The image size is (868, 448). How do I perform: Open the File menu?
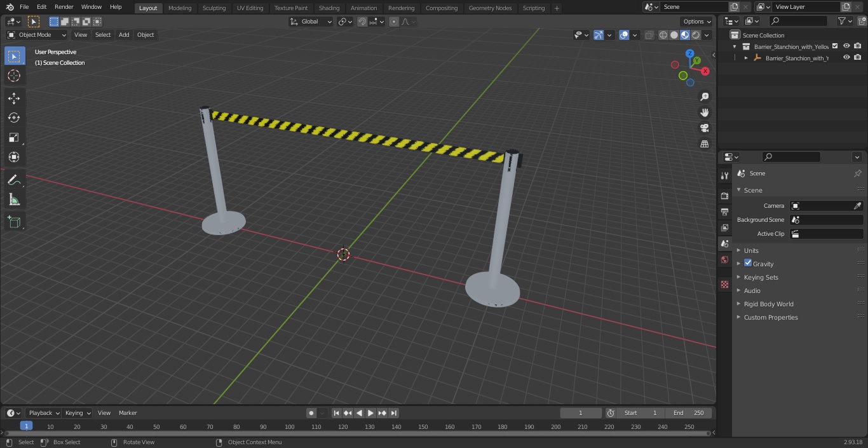pos(24,7)
